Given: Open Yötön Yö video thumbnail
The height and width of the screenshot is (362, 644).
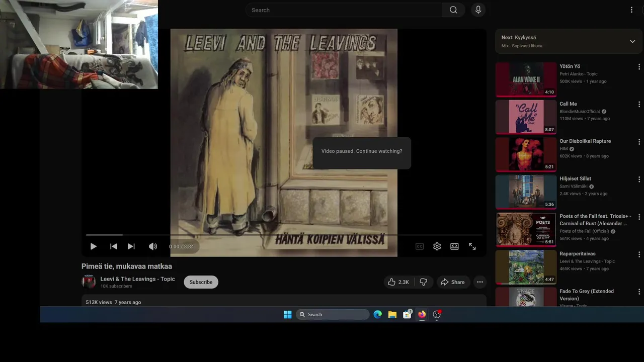Looking at the screenshot, I should point(526,79).
